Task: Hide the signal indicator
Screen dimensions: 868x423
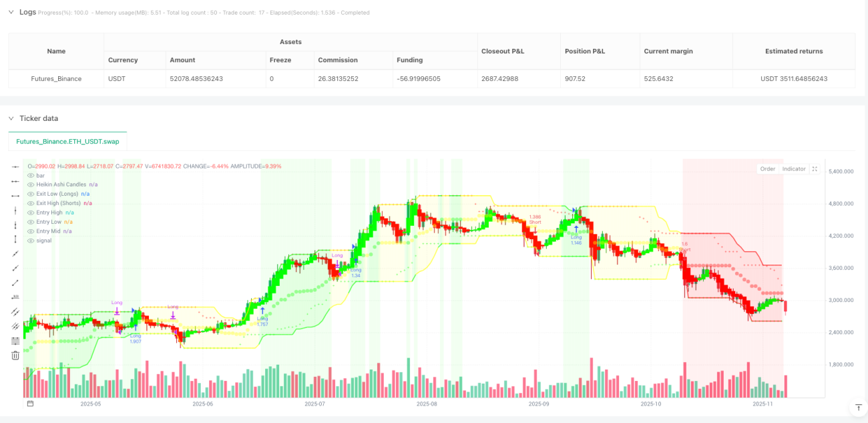Action: [x=30, y=240]
